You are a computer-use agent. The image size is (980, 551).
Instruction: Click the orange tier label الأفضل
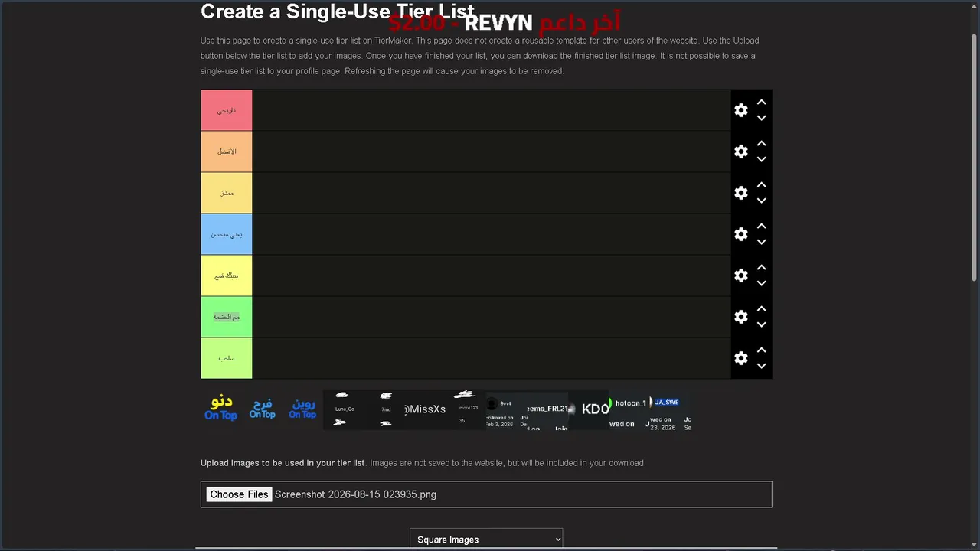227,152
